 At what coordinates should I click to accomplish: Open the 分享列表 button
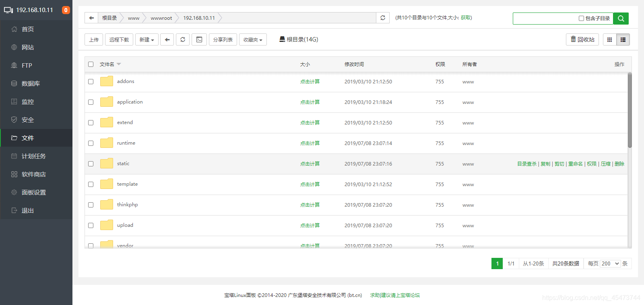coord(223,39)
